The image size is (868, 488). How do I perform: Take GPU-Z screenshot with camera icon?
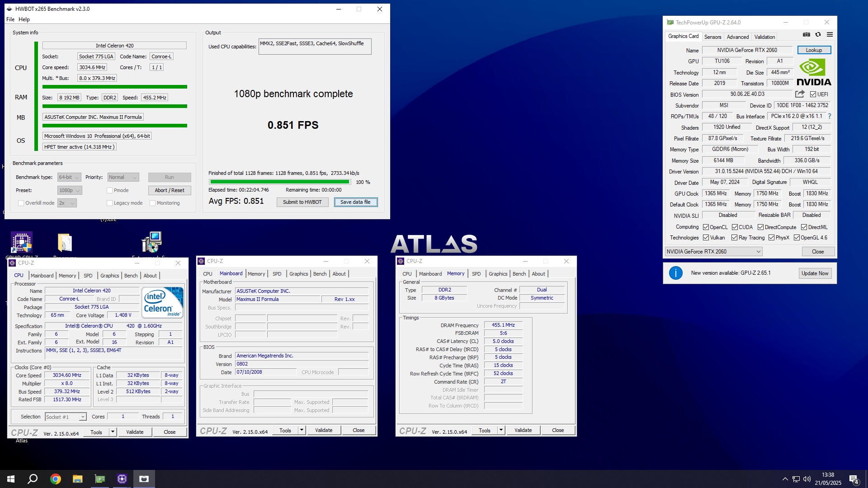coord(806,34)
